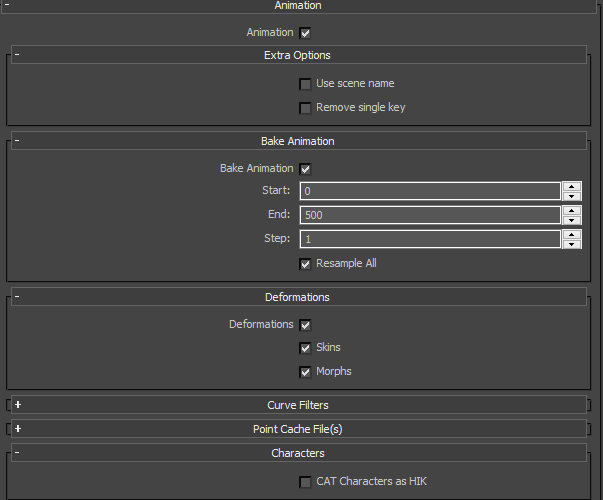This screenshot has width=603, height=500.
Task: Uncheck Resample All
Action: (305, 264)
